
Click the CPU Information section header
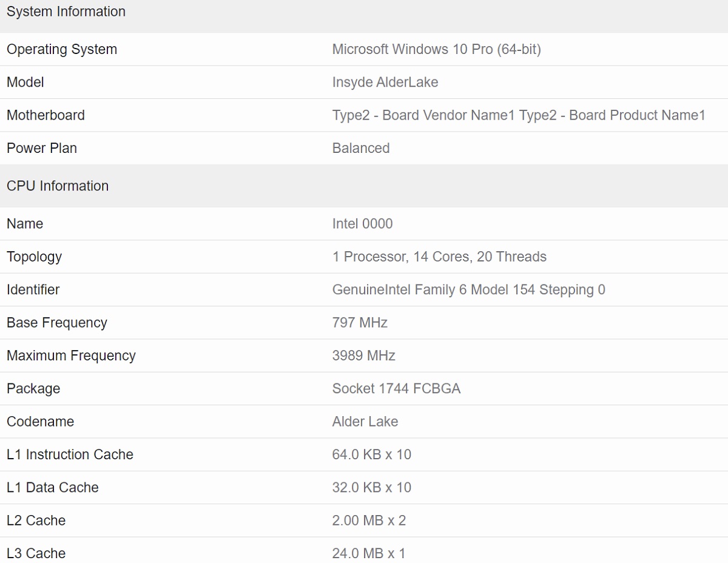pos(58,186)
